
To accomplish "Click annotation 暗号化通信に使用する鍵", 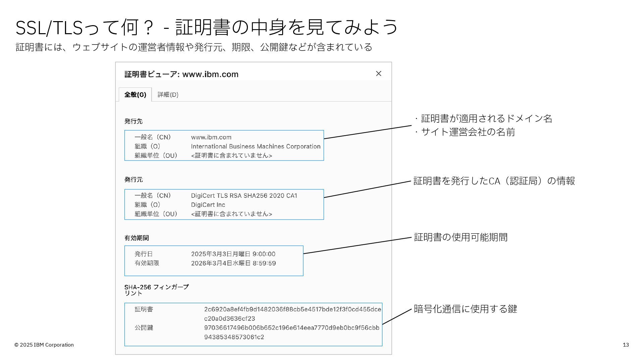I will 465,309.
